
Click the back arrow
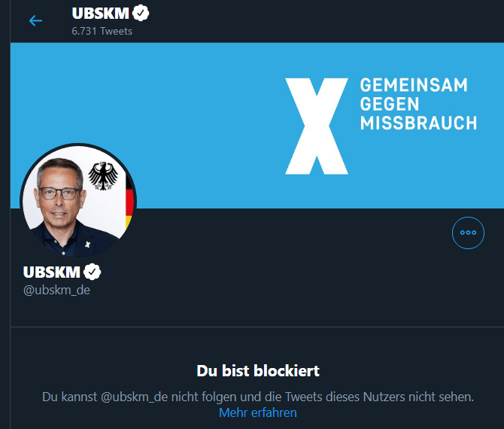coord(35,20)
